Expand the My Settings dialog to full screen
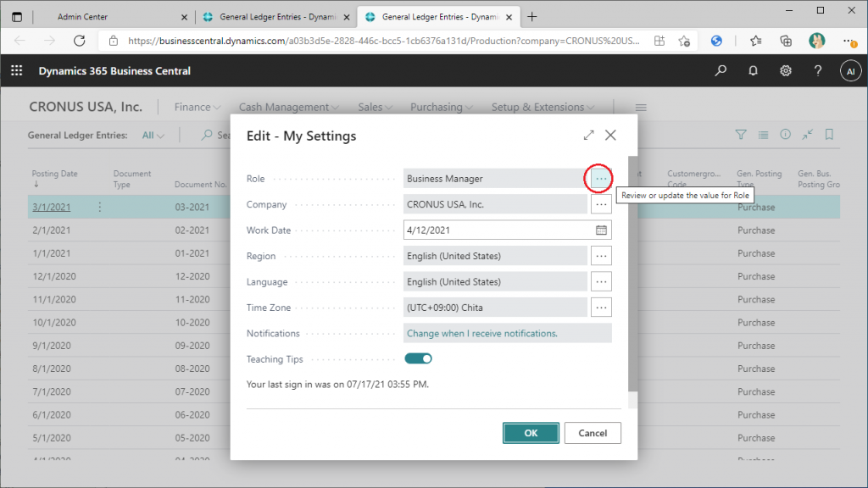The image size is (868, 488). coord(588,135)
